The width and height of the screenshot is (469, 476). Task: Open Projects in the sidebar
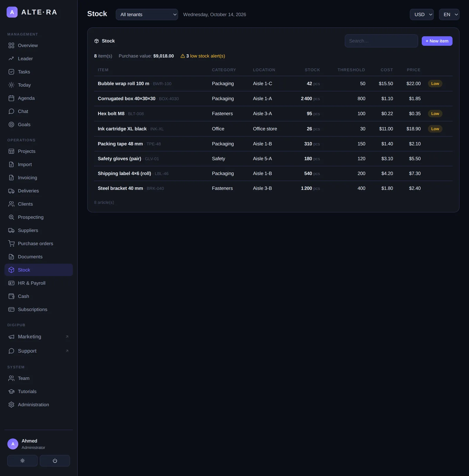click(x=38, y=151)
